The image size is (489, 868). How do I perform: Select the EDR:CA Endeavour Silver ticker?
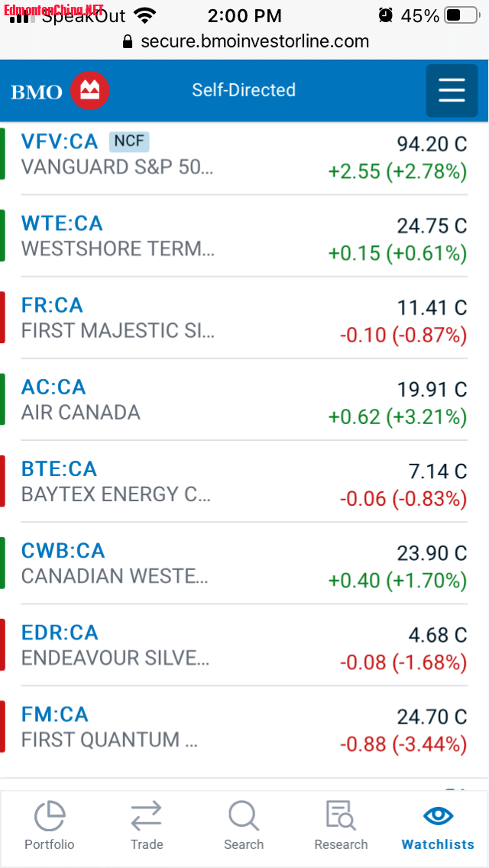(x=60, y=633)
